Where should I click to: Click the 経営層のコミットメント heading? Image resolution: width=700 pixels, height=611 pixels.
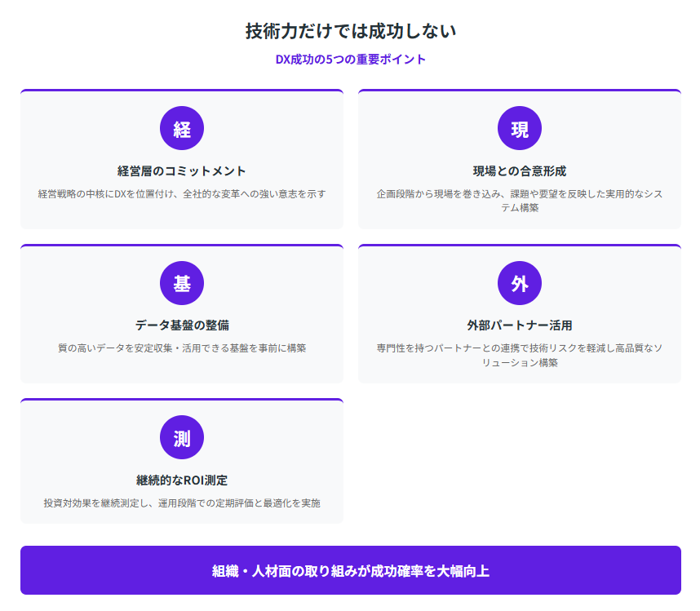182,171
